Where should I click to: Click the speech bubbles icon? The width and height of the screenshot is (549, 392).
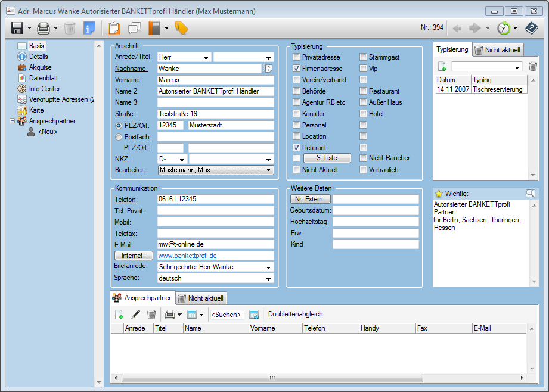pyautogui.click(x=134, y=28)
